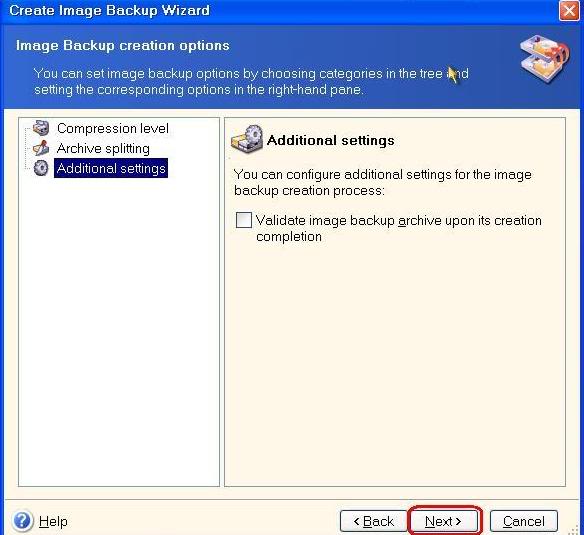Click the Compression level drive icon
The image size is (584, 535).
[41, 128]
